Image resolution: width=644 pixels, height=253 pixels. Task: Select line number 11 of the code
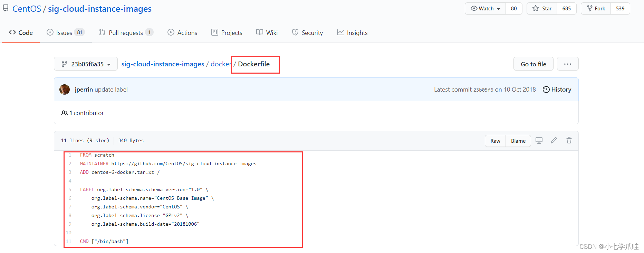click(69, 241)
